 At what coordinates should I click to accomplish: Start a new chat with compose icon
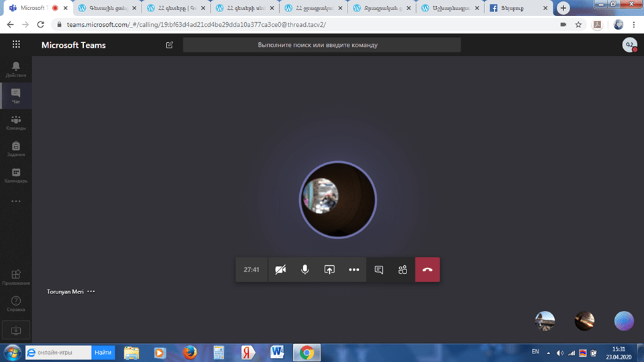point(170,45)
